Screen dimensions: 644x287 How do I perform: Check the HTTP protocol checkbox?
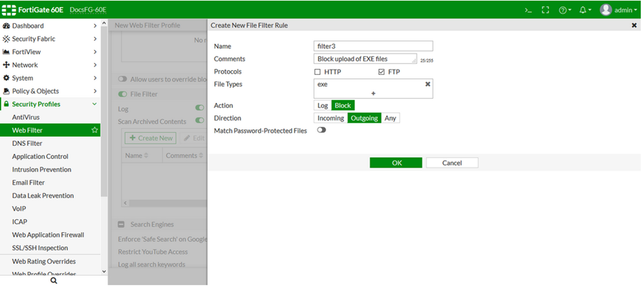coord(317,72)
